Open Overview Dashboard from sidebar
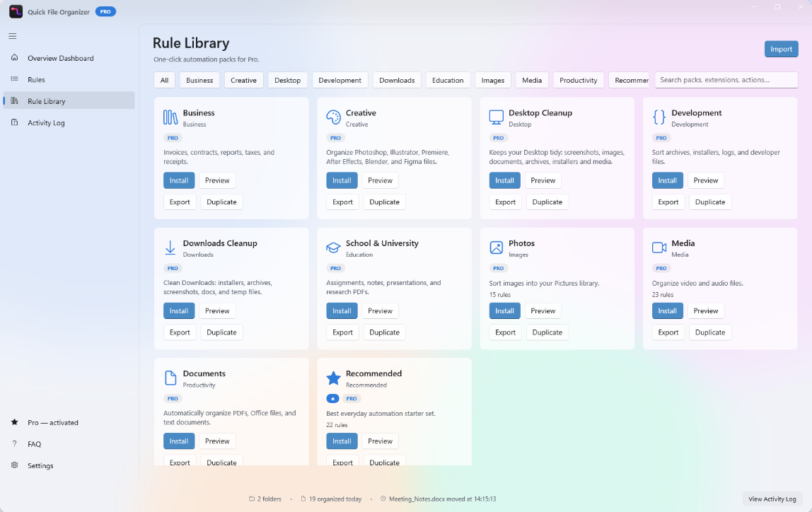Viewport: 812px width, 512px height. [69, 58]
